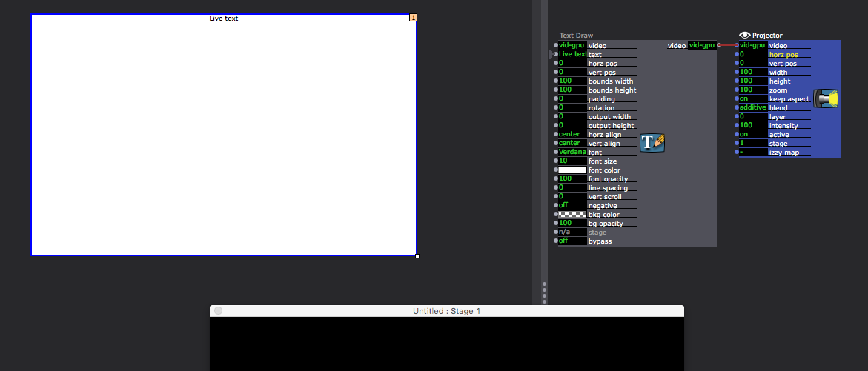The height and width of the screenshot is (371, 868).
Task: Click the Projector zoom value 100
Action: (x=753, y=90)
